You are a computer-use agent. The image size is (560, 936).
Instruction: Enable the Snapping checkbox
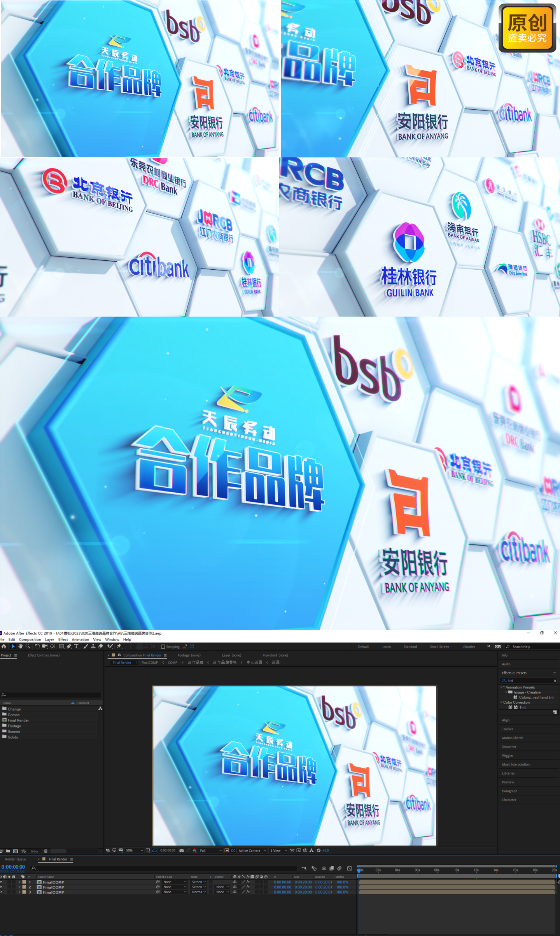pos(163,647)
